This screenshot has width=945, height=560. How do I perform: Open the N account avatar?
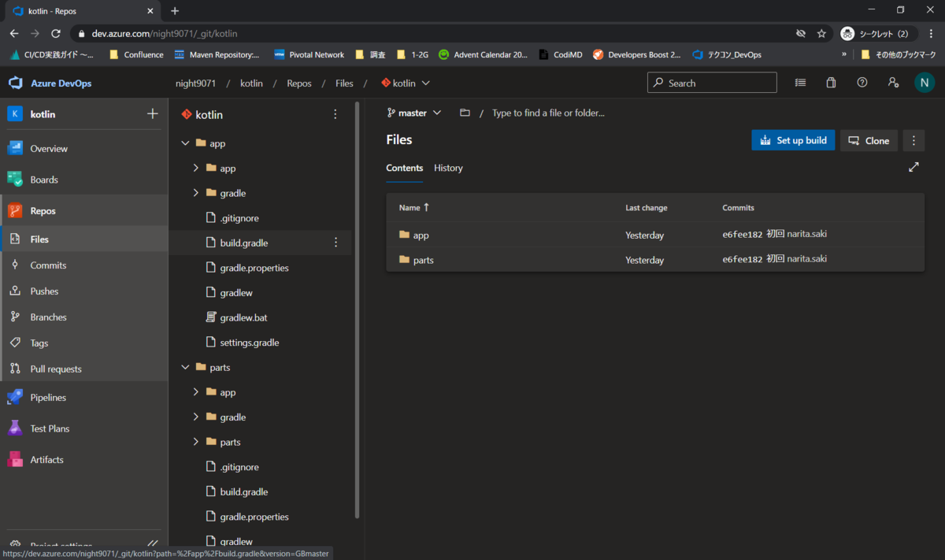coord(924,83)
